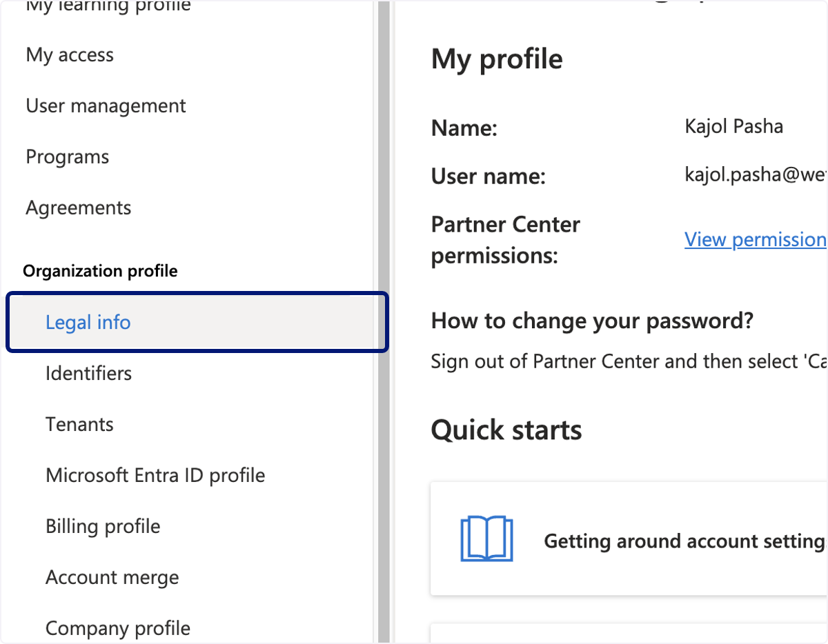This screenshot has width=828, height=644.
Task: Go to Tenants under Organization profile
Action: (79, 424)
